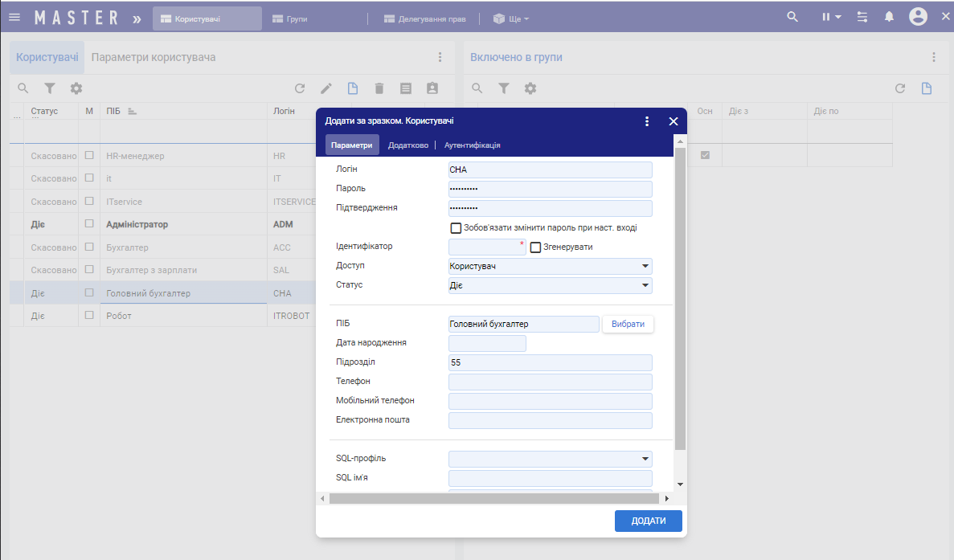This screenshot has width=954, height=560.
Task: Open the SQL-профіль dropdown
Action: [645, 459]
